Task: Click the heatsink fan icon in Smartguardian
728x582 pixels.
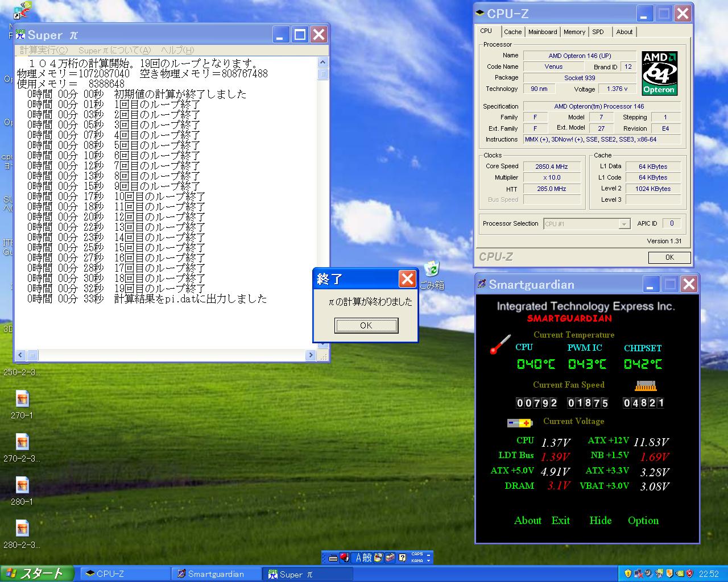Action: click(646, 386)
